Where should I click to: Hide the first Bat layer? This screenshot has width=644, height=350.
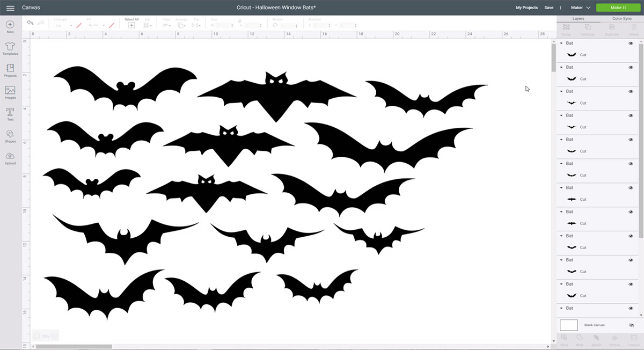point(631,43)
